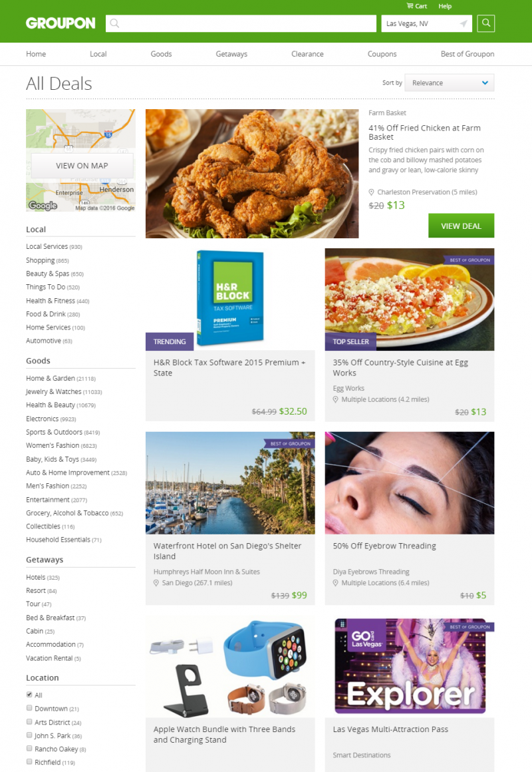Click the San Diego location pin icon
Viewport: 532px width, 772px height.
156,583
